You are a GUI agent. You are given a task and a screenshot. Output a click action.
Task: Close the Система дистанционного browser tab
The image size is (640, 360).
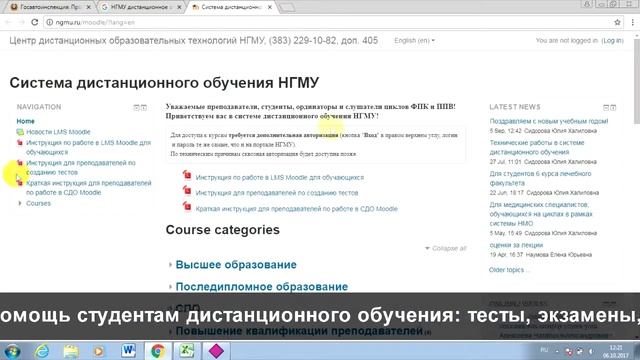pyautogui.click(x=270, y=7)
